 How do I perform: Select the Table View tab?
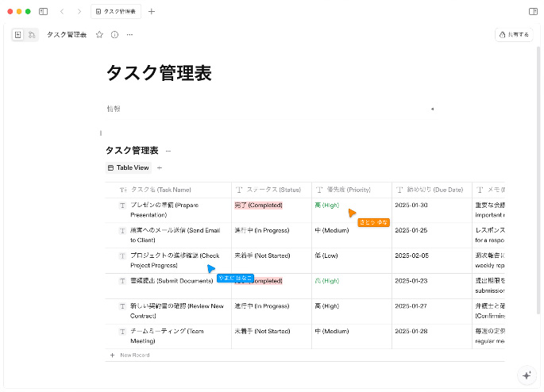tap(128, 167)
